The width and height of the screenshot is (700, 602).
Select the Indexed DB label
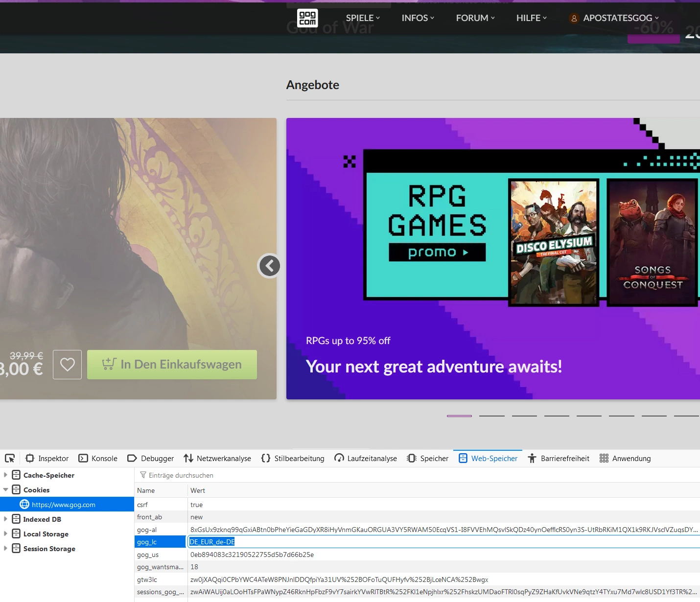tap(42, 519)
